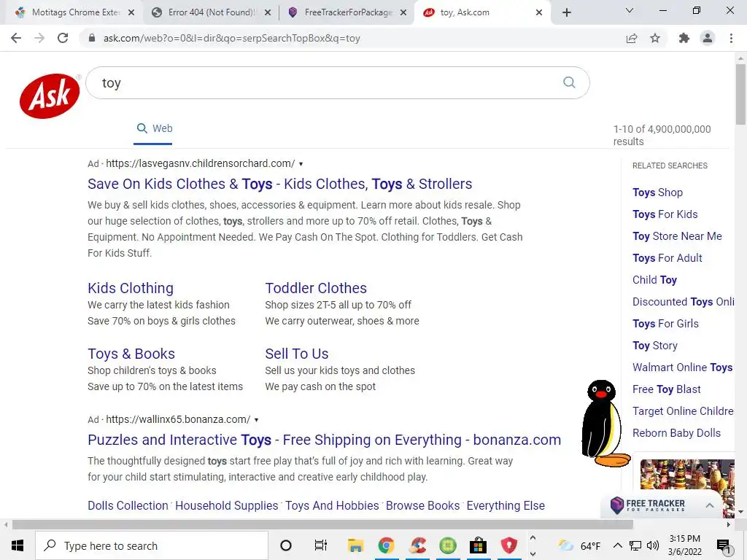Open the Browse Books link
The height and width of the screenshot is (560, 747).
pos(422,506)
